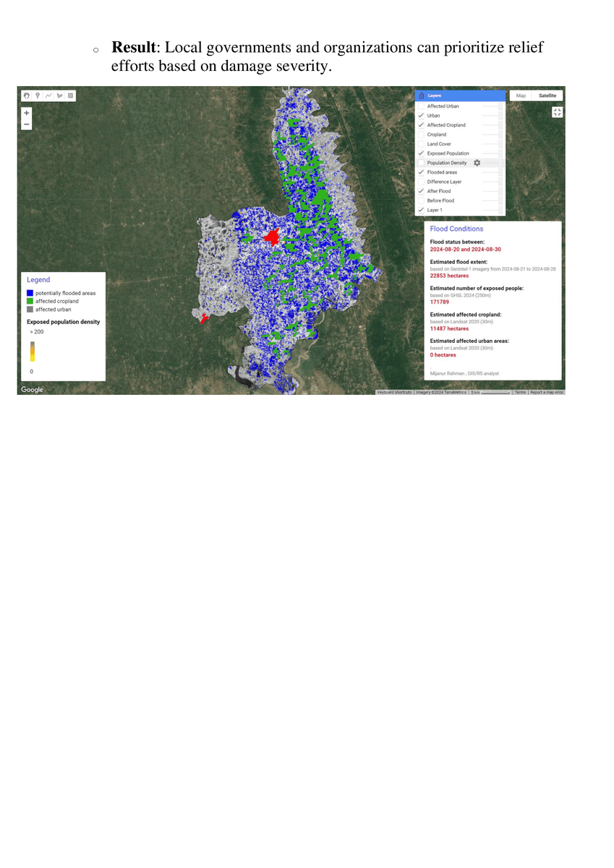Click the Imagery ©2024 TerraMetrics attribution
614x868 pixels.
pos(441,392)
